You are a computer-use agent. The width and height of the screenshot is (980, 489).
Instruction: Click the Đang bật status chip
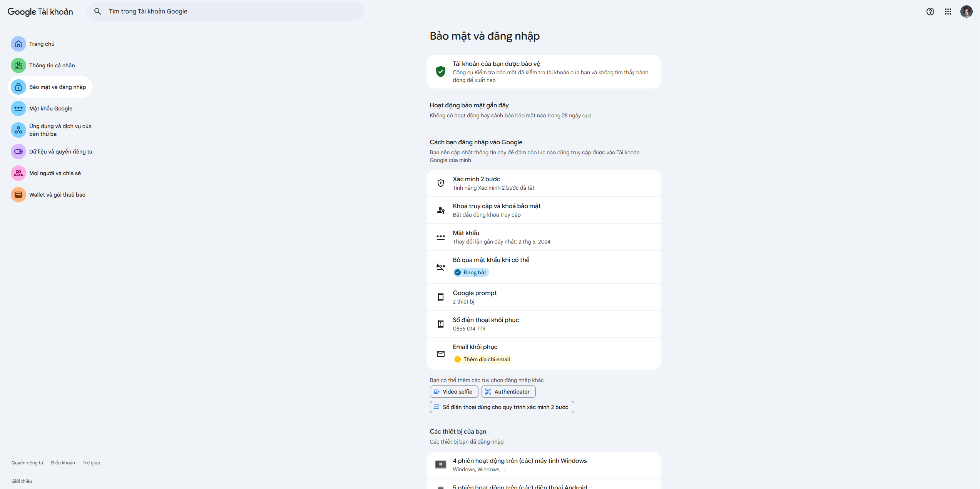coord(471,272)
